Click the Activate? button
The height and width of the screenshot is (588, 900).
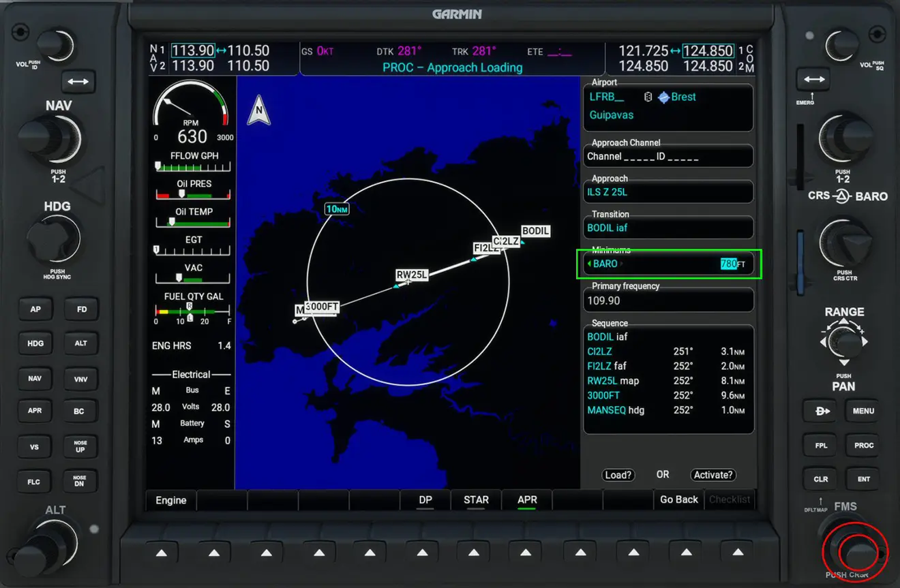coord(713,475)
